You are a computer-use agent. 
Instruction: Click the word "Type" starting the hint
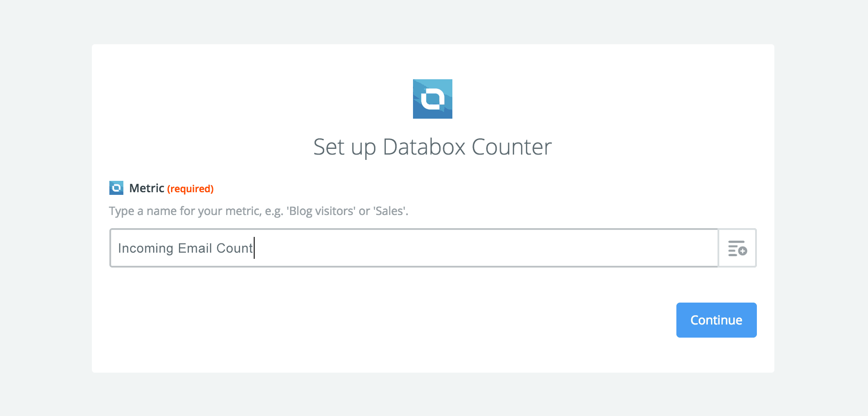[x=122, y=211]
